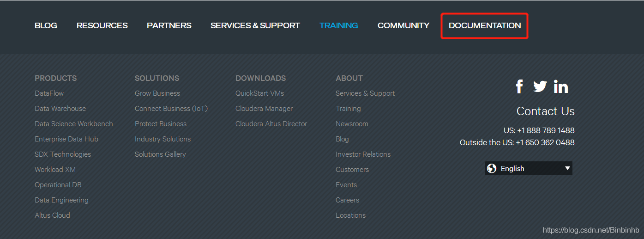Open Cloudera's LinkedIn icon
644x239 pixels.
(561, 86)
